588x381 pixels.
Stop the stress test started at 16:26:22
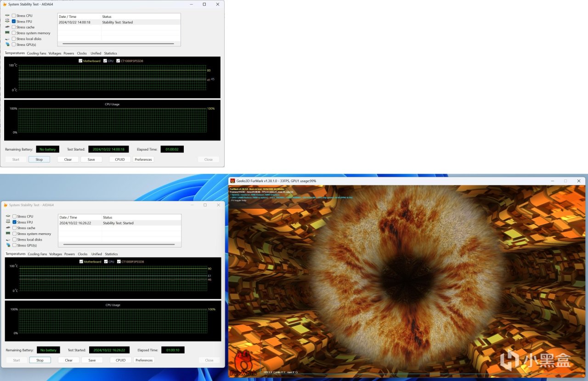(40, 360)
